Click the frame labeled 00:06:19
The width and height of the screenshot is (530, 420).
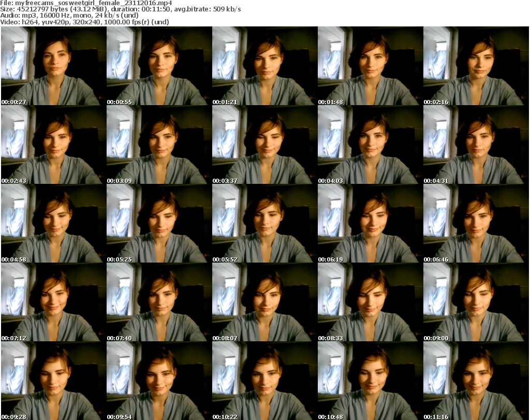coord(370,224)
